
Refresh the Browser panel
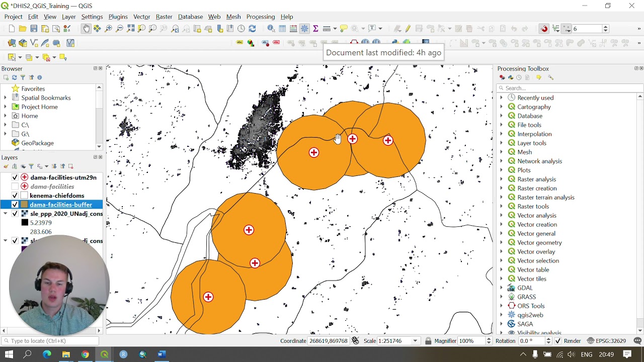tap(14, 77)
